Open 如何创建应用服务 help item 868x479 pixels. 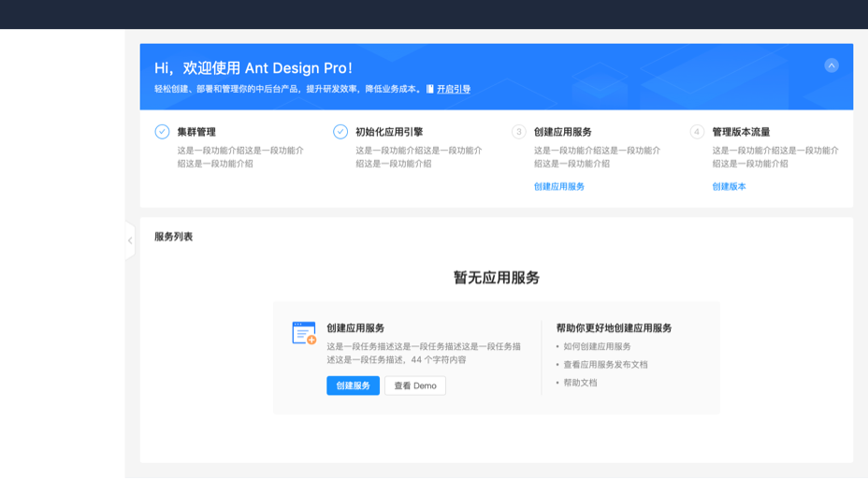pyautogui.click(x=597, y=347)
